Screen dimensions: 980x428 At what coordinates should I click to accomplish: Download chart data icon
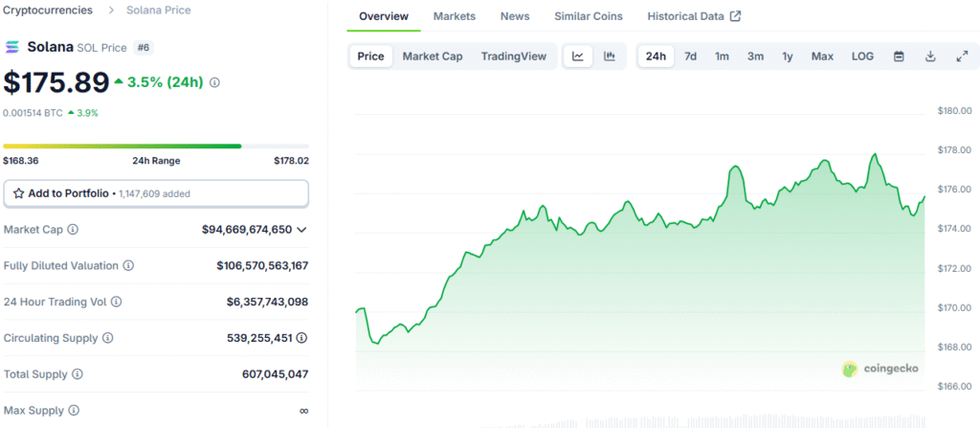point(930,56)
